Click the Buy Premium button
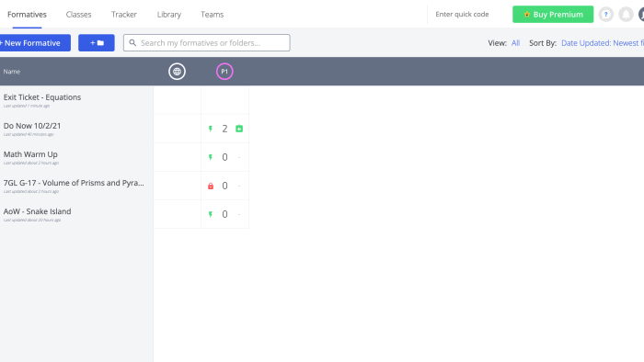Image resolution: width=644 pixels, height=362 pixels. pyautogui.click(x=553, y=15)
